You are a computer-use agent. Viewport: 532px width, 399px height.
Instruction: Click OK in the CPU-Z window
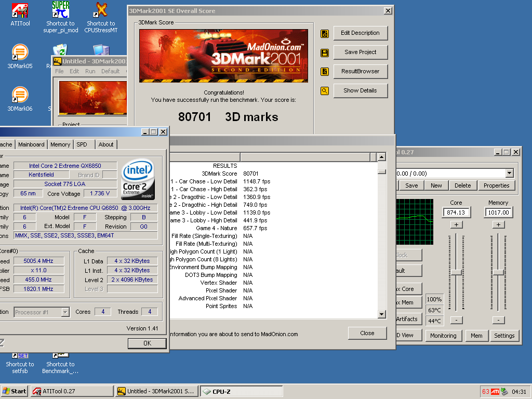point(147,343)
